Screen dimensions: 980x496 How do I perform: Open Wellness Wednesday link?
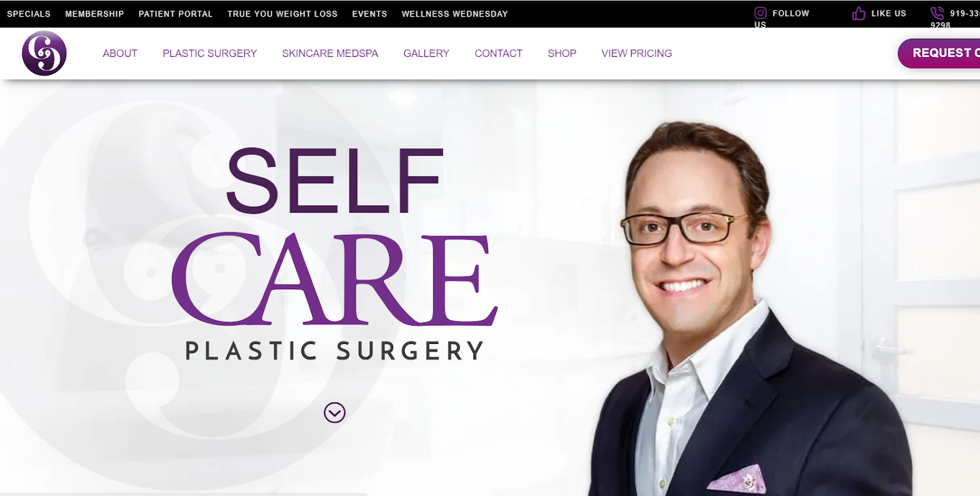tap(454, 13)
